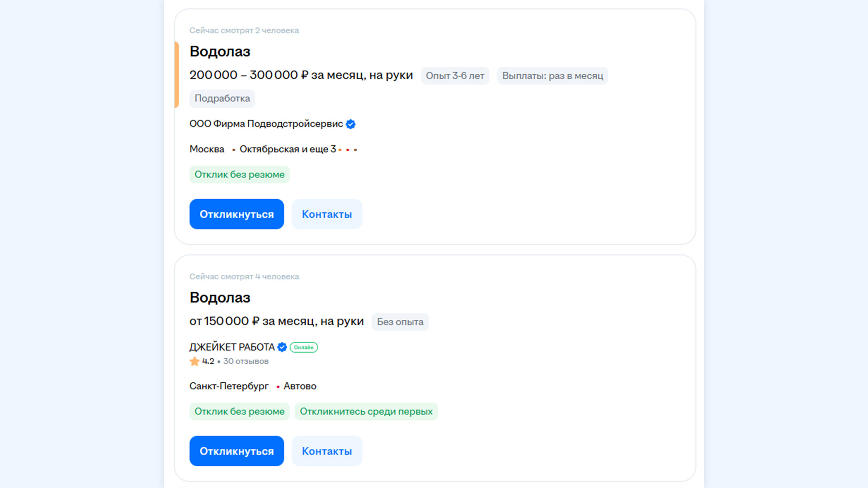Viewport: 868px width, 488px height.
Task: Show Контакты for ДЖЕЙКЕТ РАБОТА vacancy
Action: pyautogui.click(x=326, y=451)
